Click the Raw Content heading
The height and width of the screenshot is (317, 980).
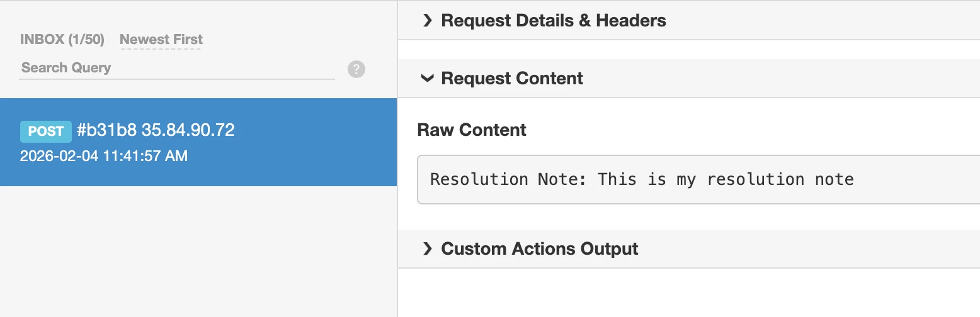coord(471,130)
